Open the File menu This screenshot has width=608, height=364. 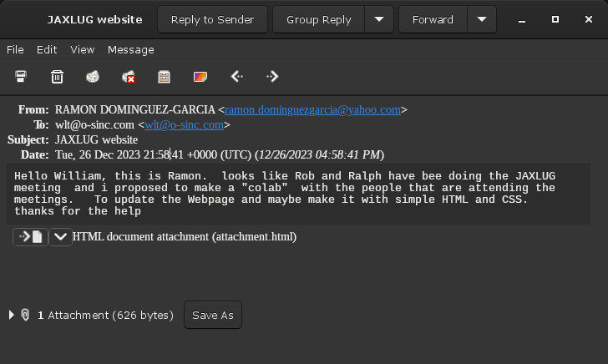(15, 49)
